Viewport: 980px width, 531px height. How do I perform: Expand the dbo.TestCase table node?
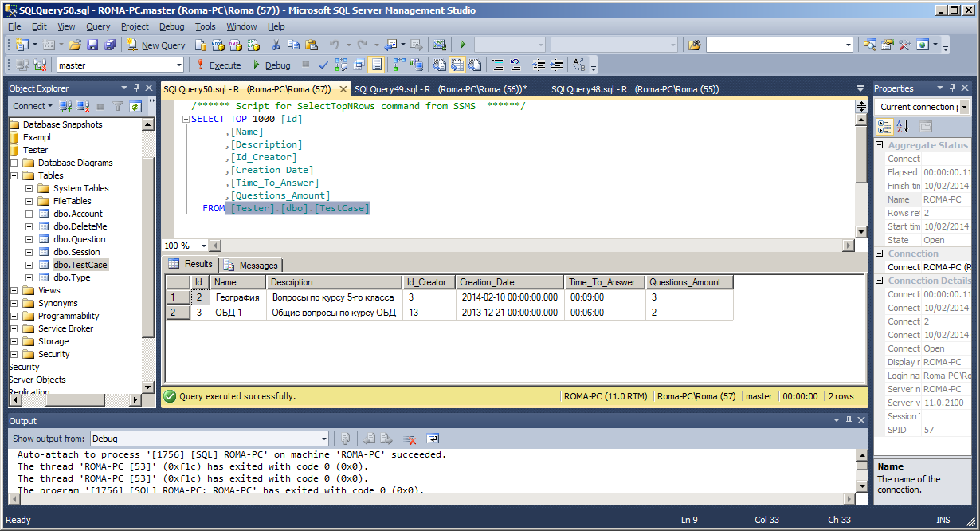(29, 265)
